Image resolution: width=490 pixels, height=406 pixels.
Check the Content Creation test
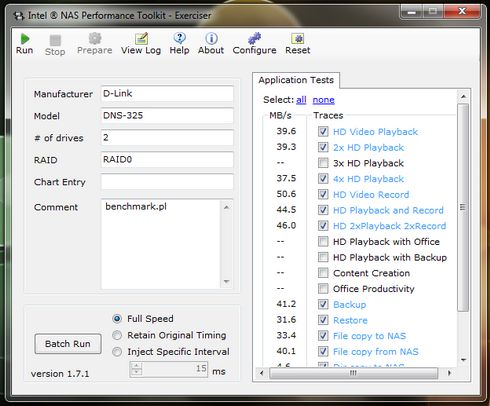pos(323,273)
